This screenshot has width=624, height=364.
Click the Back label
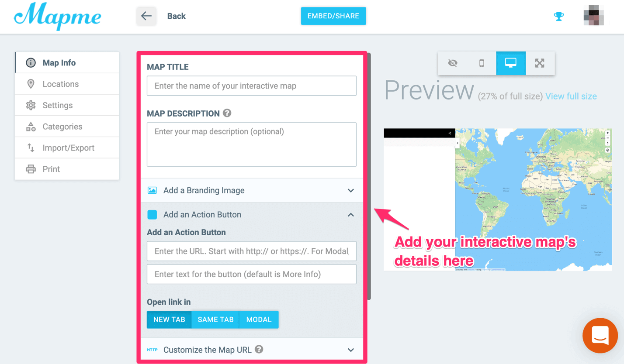177,16
